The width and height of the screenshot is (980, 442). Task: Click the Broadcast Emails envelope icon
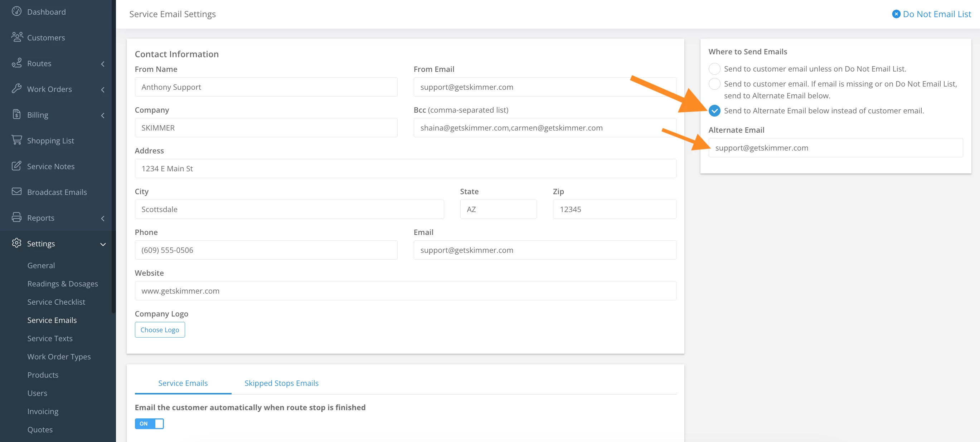click(x=16, y=191)
